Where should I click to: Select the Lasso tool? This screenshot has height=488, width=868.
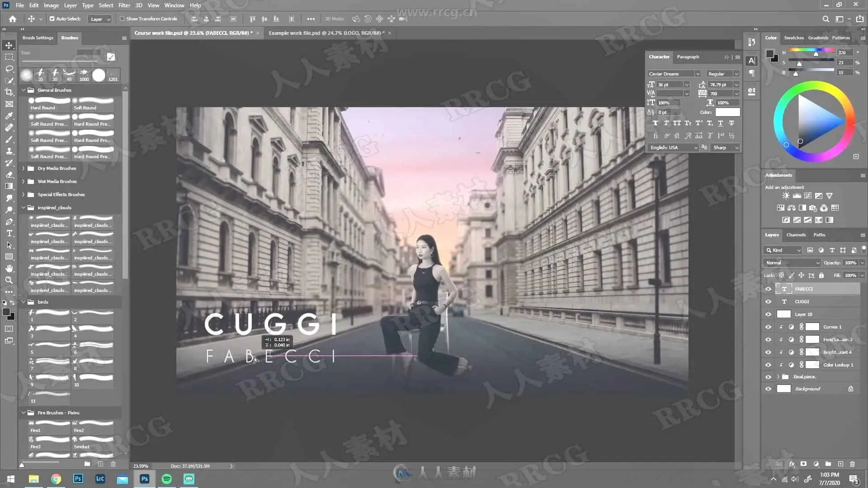click(9, 69)
